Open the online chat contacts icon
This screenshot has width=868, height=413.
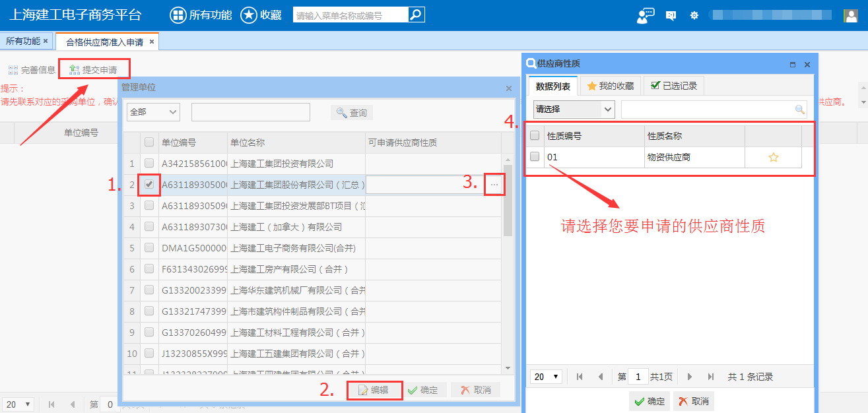pos(645,15)
